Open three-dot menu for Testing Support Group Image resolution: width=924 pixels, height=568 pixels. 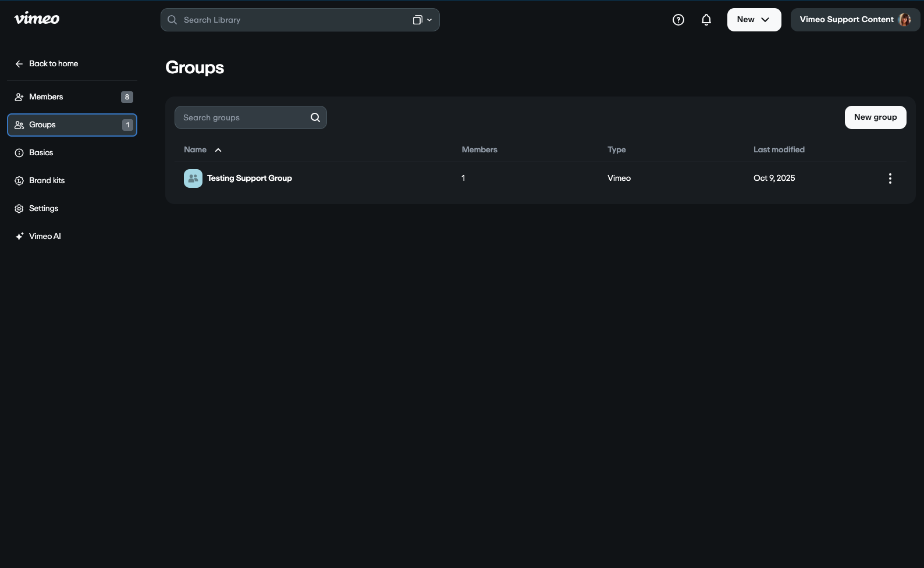(890, 178)
